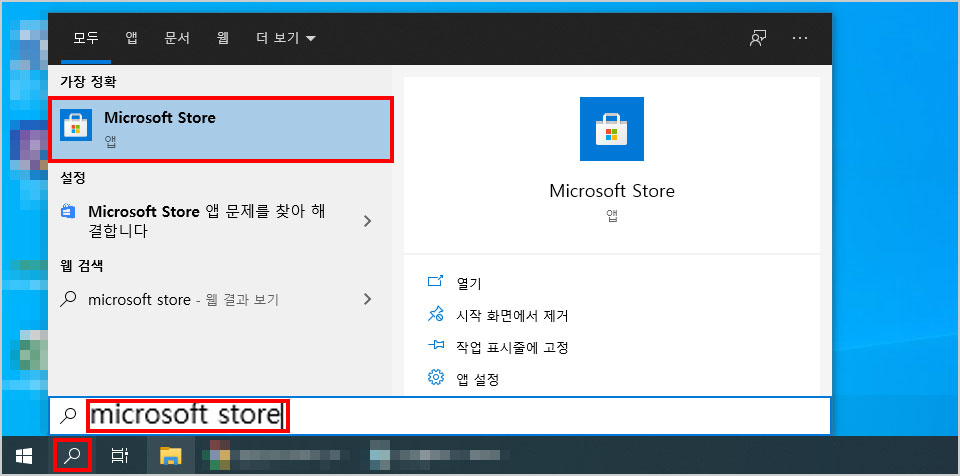Click the web search magnifier icon
Image resolution: width=960 pixels, height=476 pixels.
(69, 299)
